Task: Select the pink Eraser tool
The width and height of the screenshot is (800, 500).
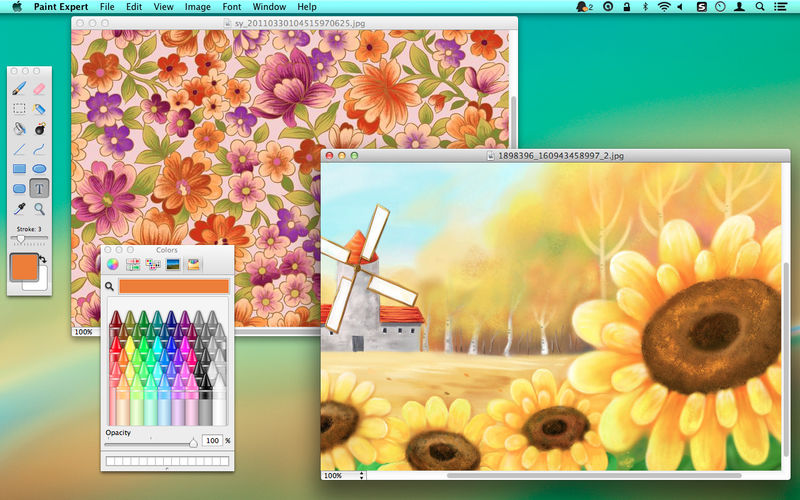Action: (x=39, y=88)
